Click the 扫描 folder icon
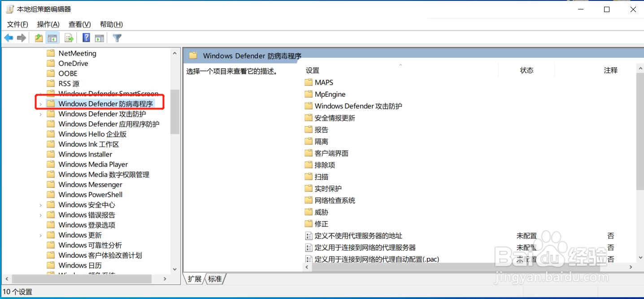 [309, 177]
